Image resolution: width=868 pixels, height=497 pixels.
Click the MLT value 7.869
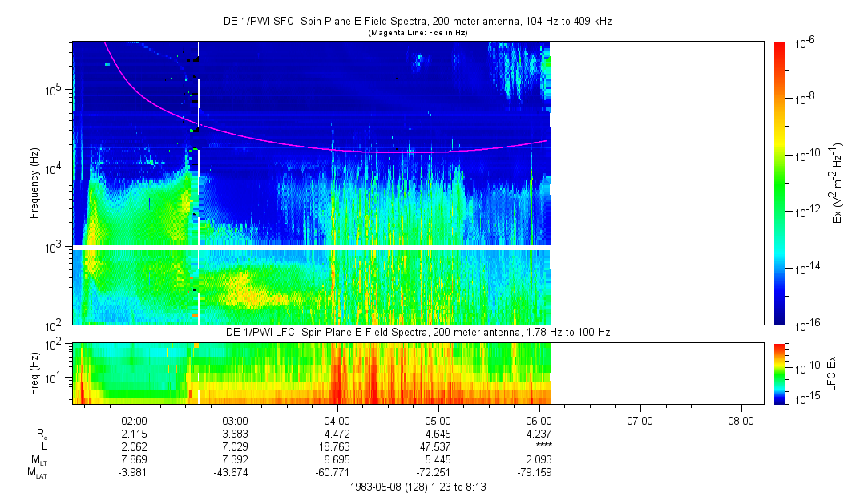[x=134, y=459]
